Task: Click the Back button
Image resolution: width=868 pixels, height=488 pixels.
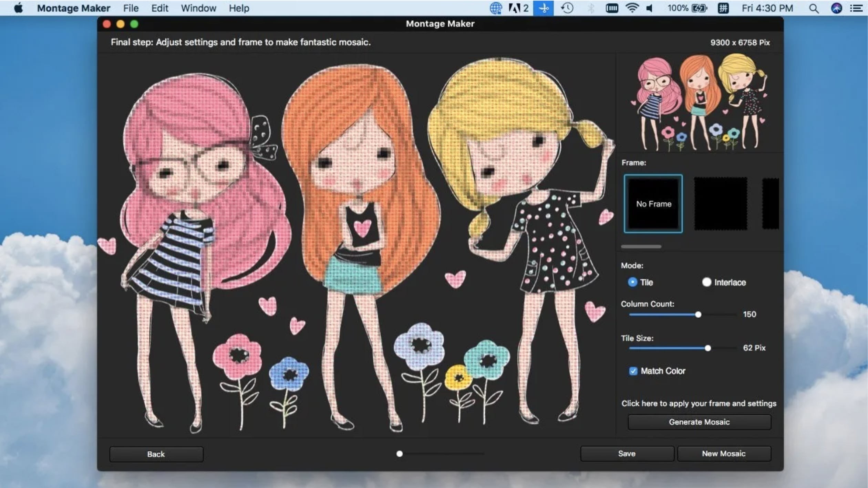Action: tap(156, 454)
